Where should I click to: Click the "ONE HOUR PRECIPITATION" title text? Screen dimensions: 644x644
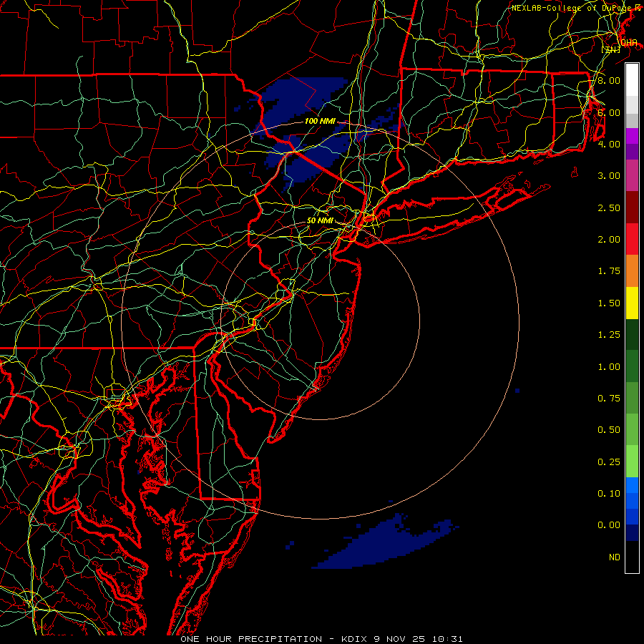(x=251, y=639)
